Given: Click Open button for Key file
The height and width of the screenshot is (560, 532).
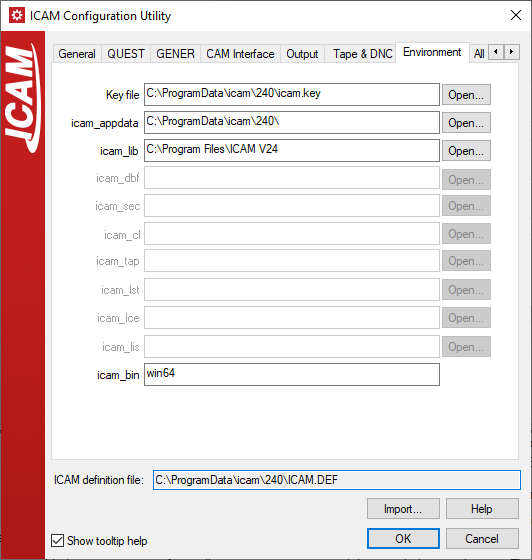Looking at the screenshot, I should click(466, 95).
